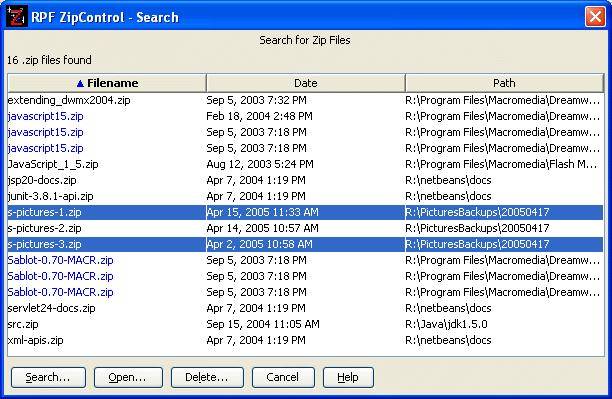Click Flash path of JavaScript_1_5.zip

pyautogui.click(x=502, y=164)
